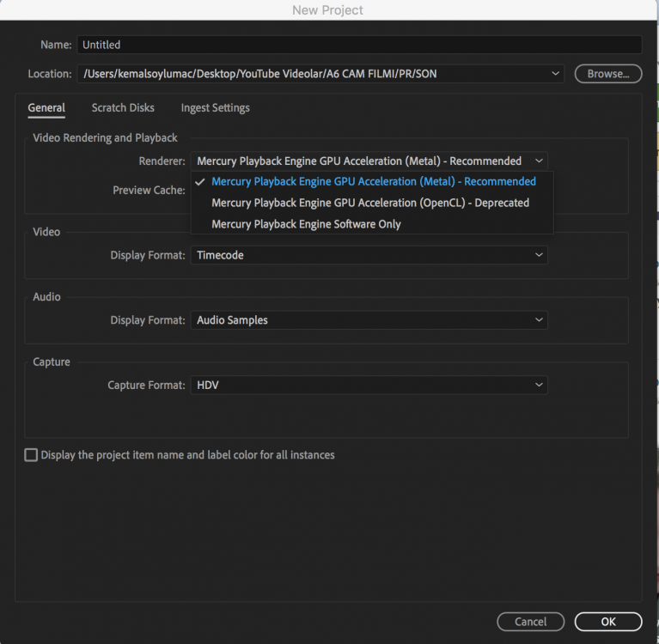Click the Browse... button
Viewport: 659px width, 644px height.
coord(607,74)
